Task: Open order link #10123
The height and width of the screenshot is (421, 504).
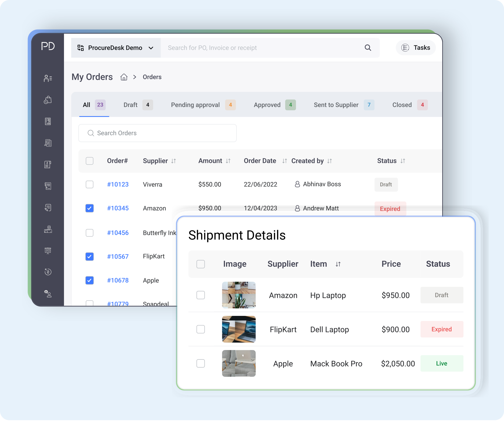Action: [x=118, y=184]
